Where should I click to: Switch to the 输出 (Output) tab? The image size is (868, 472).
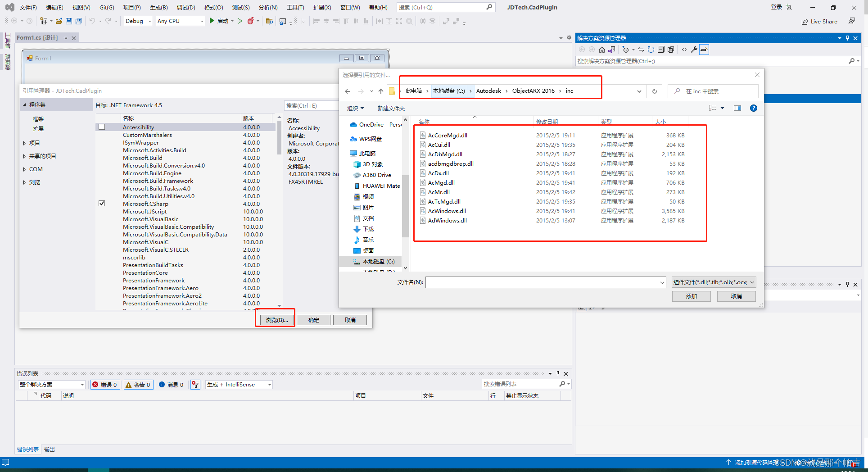click(x=50, y=449)
